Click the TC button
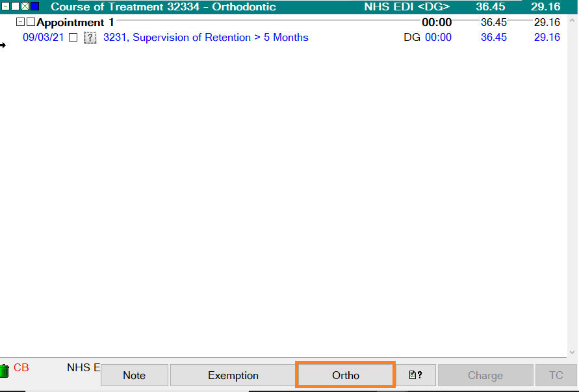Screen dimensions: 579x392 [x=556, y=375]
